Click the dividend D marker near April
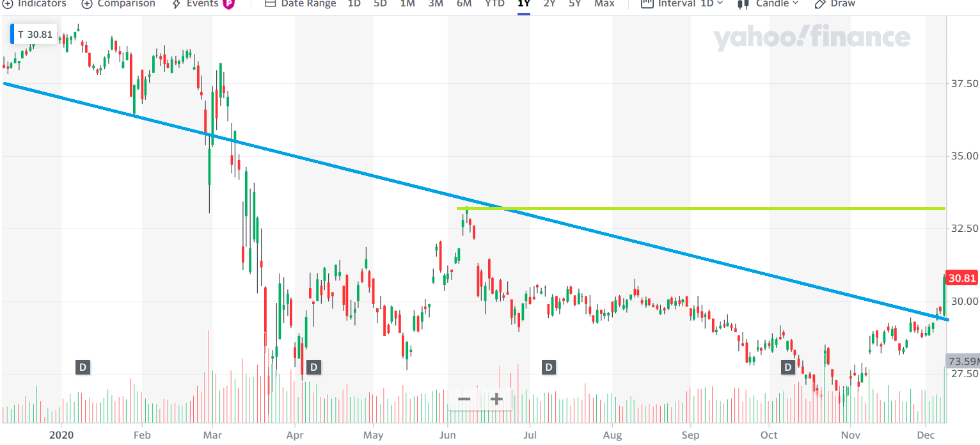This screenshot has height=445, width=980. tap(313, 368)
